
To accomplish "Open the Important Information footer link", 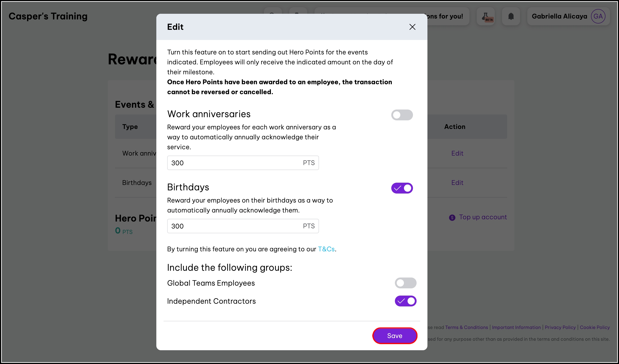I will click(x=516, y=327).
